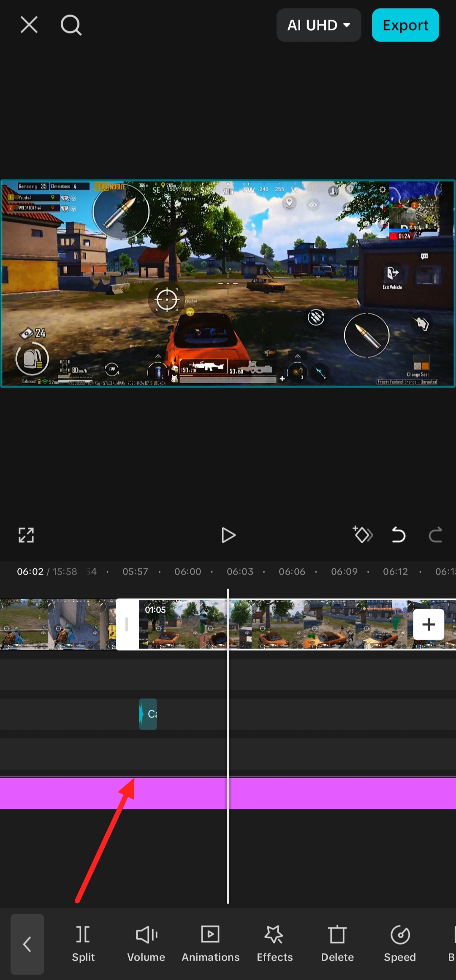The height and width of the screenshot is (980, 456).
Task: Tap the 01:05 clip duration label
Action: 155,610
